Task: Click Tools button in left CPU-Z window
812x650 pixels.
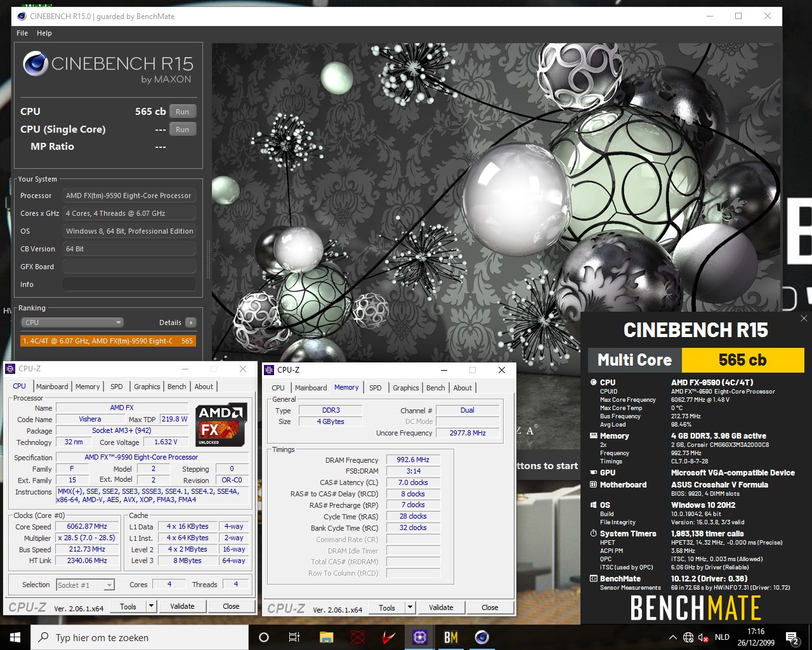Action: point(128,606)
